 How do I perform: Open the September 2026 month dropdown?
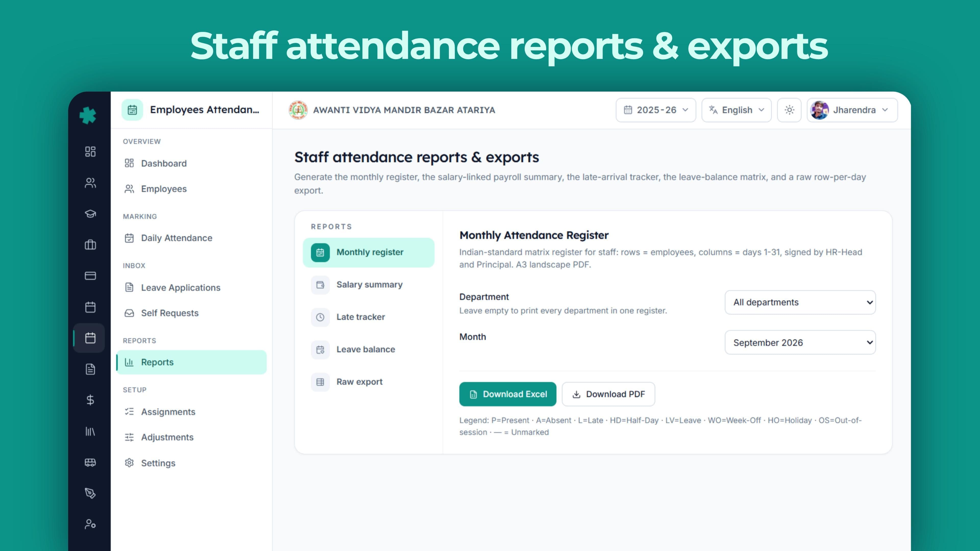(800, 343)
